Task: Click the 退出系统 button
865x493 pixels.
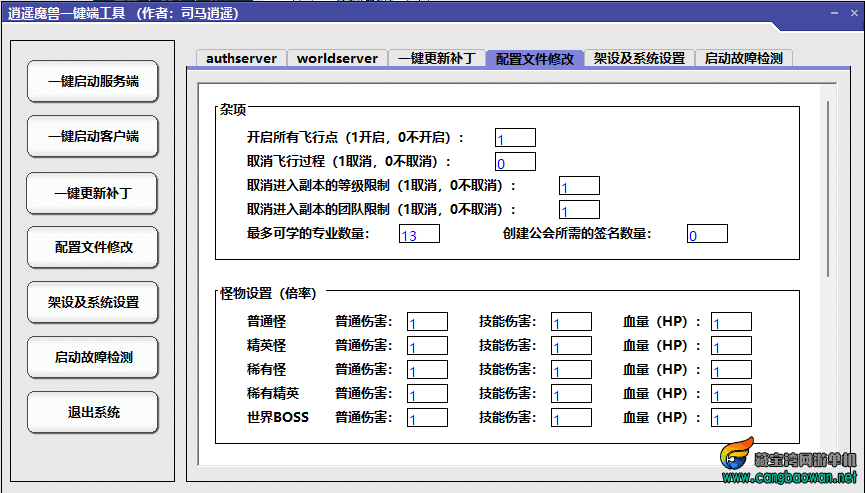Action: tap(93, 412)
